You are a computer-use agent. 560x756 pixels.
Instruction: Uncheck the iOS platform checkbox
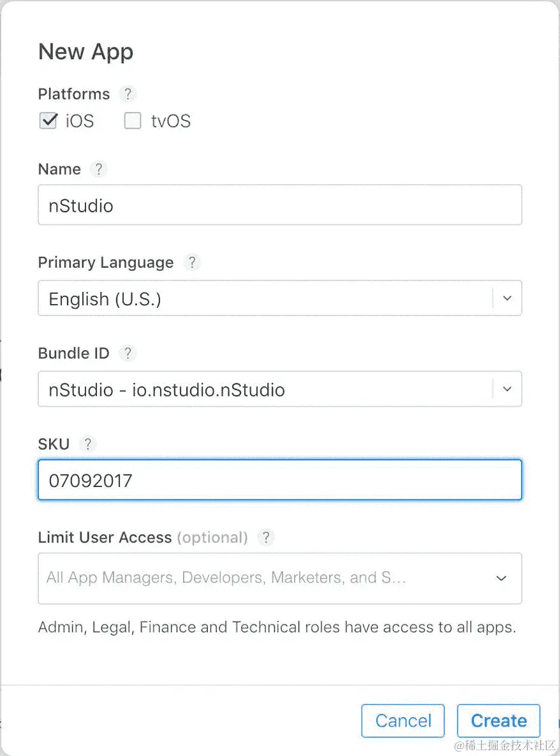[48, 121]
